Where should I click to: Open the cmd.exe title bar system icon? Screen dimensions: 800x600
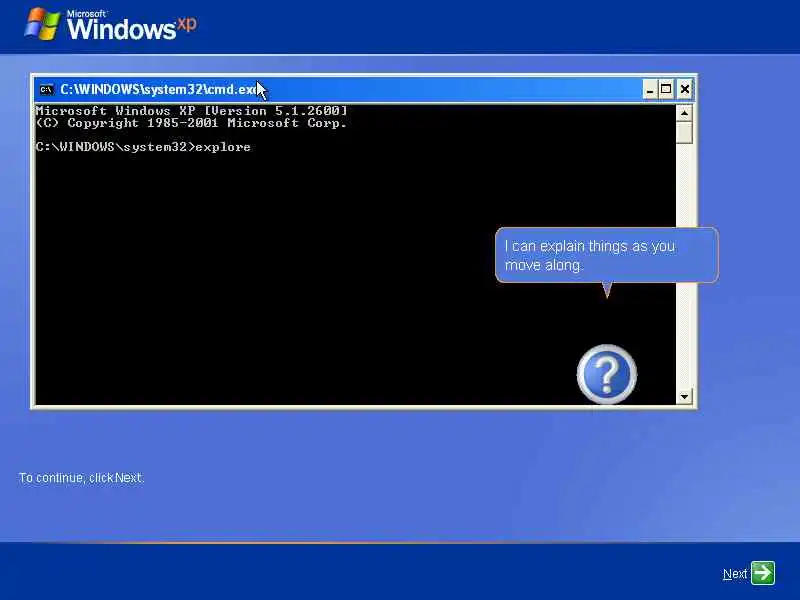[46, 89]
